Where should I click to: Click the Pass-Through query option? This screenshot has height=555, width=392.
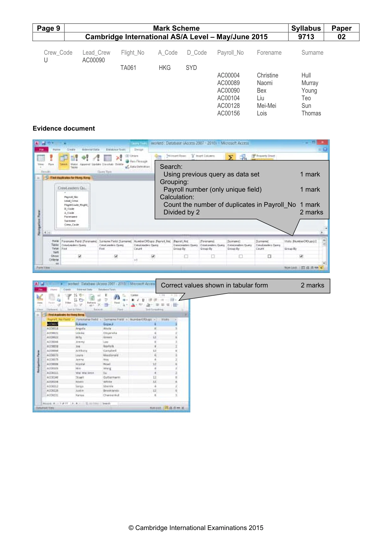tap(136, 161)
